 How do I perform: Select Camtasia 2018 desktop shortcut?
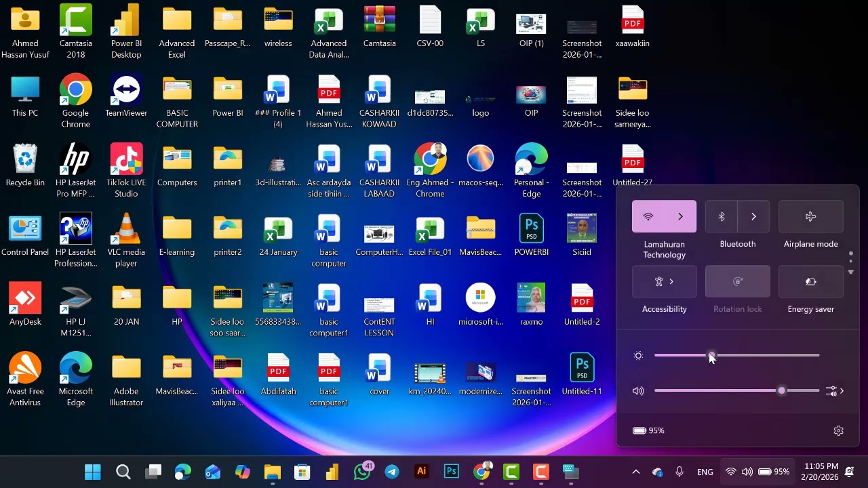pos(76,31)
